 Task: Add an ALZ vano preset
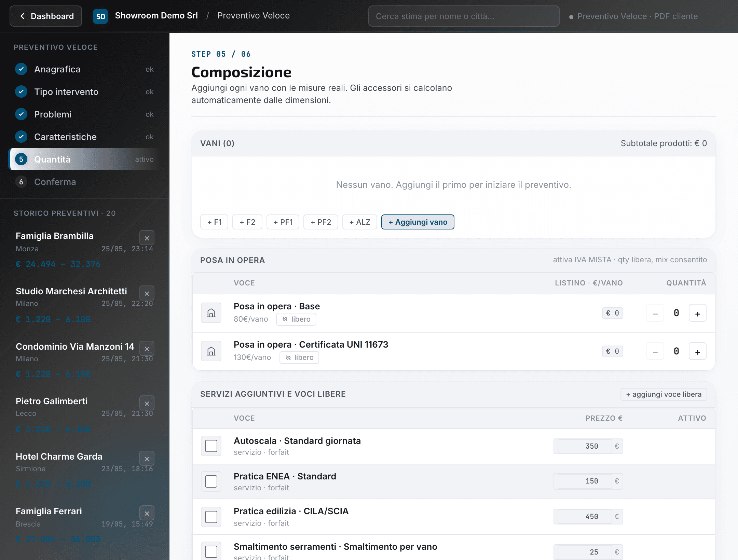coord(360,222)
